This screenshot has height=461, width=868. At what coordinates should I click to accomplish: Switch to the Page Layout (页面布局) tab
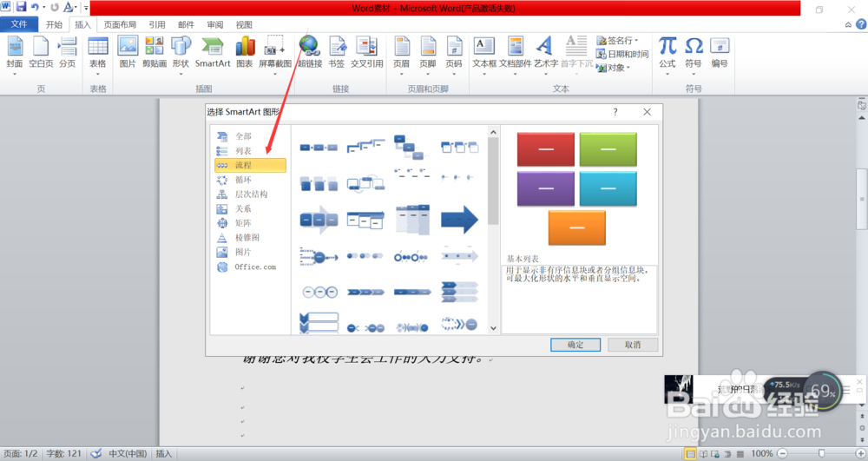(120, 24)
